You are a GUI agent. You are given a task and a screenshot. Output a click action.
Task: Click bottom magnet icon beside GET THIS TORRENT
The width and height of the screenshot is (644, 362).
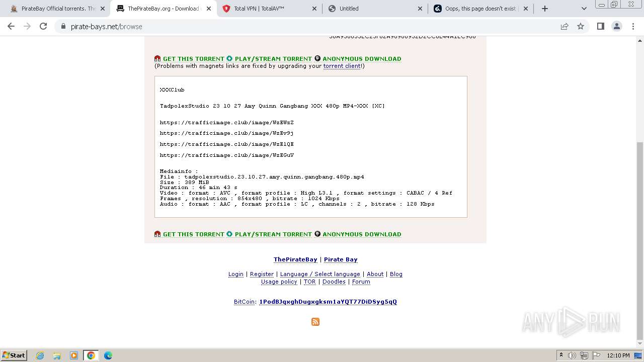coord(157,234)
